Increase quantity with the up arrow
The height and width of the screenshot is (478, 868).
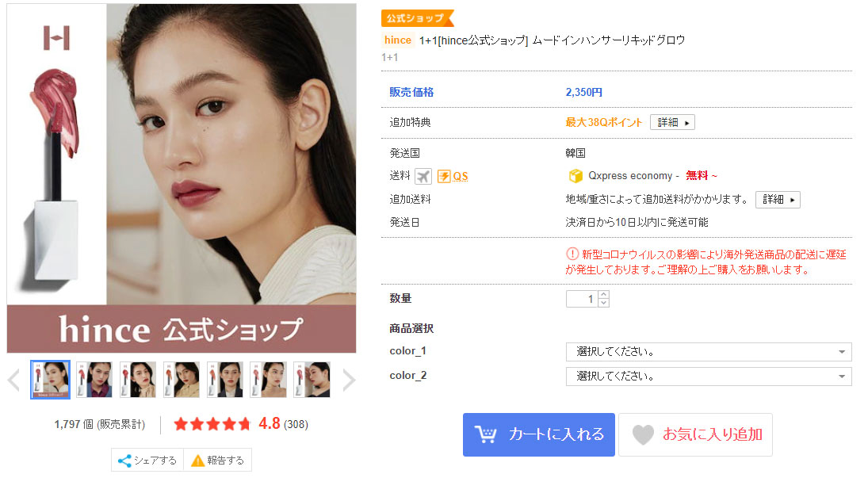point(603,295)
